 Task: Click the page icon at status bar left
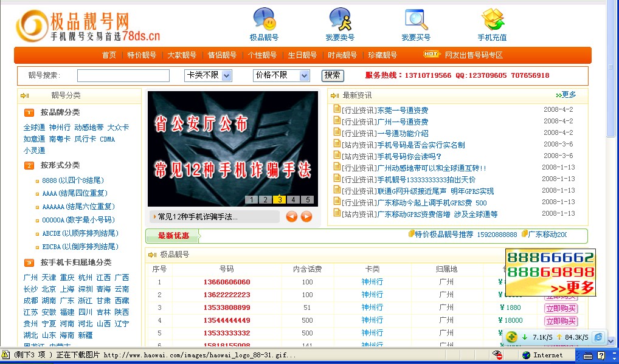click(5, 354)
